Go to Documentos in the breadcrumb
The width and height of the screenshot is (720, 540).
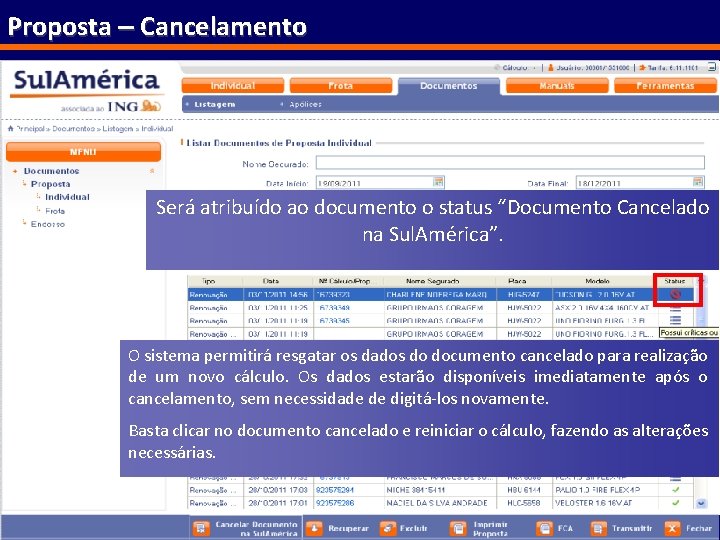[73, 129]
